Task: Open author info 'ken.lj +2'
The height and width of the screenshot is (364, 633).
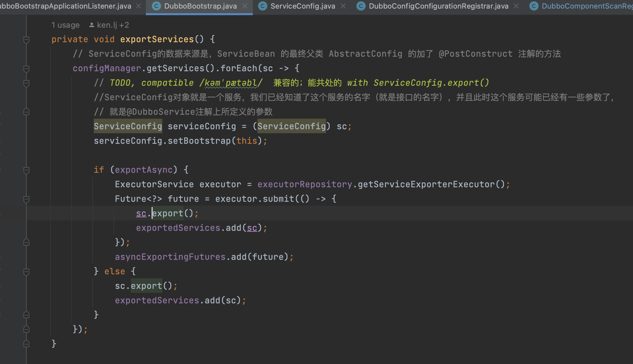Action: [x=113, y=25]
